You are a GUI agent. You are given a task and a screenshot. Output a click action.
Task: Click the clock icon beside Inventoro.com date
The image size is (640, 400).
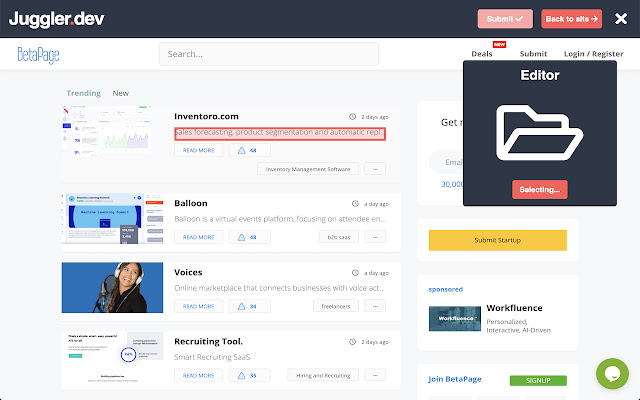[x=352, y=117]
